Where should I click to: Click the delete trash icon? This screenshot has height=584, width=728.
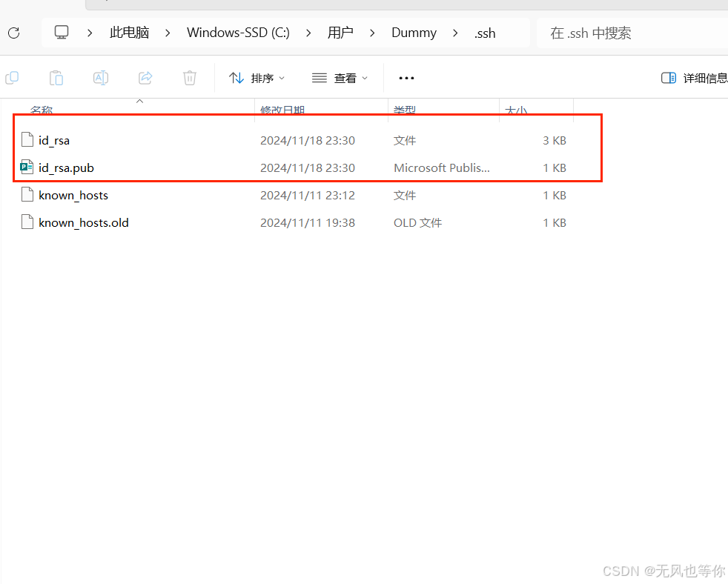click(x=190, y=78)
